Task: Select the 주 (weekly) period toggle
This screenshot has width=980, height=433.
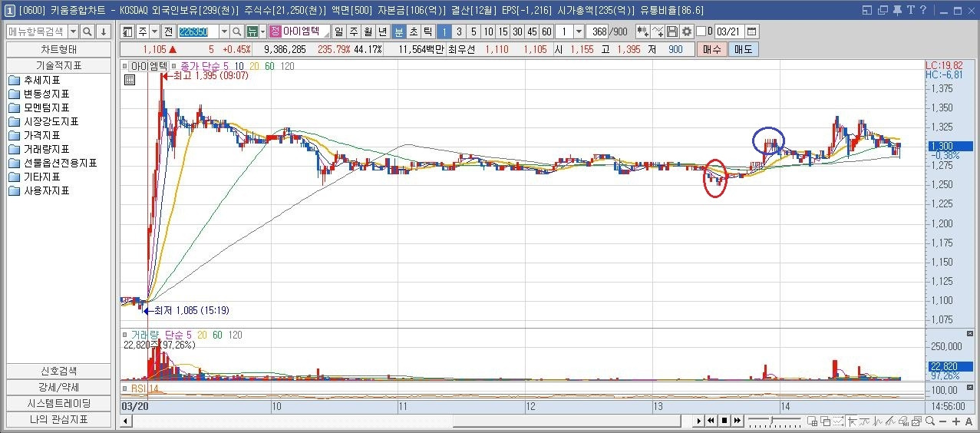Action: tap(353, 31)
